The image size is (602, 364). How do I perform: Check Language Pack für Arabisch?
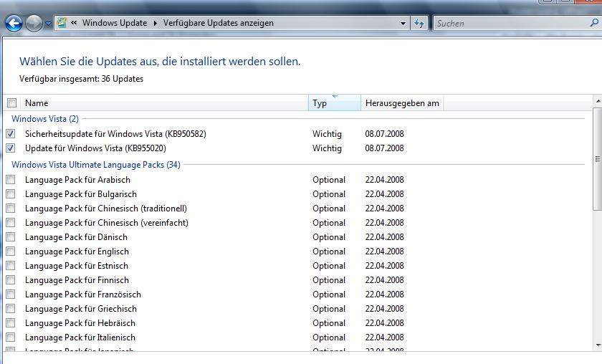pos(10,180)
